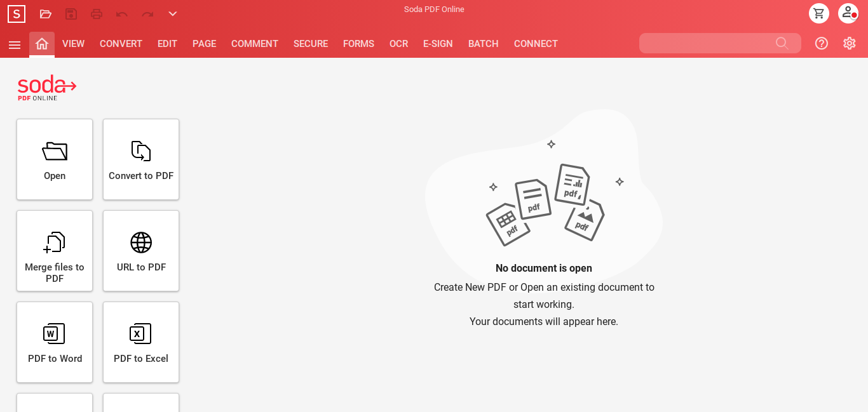This screenshot has width=868, height=412.
Task: Open the user account profile icon
Action: (x=848, y=13)
